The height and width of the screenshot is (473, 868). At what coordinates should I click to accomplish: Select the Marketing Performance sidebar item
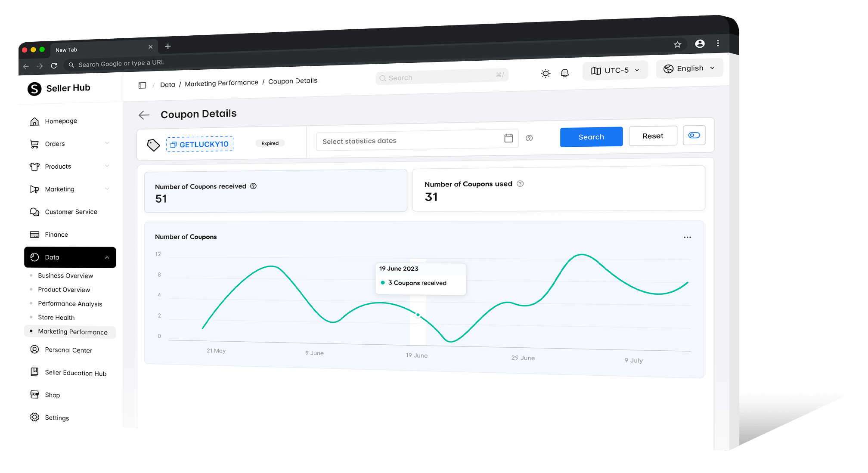[72, 332]
